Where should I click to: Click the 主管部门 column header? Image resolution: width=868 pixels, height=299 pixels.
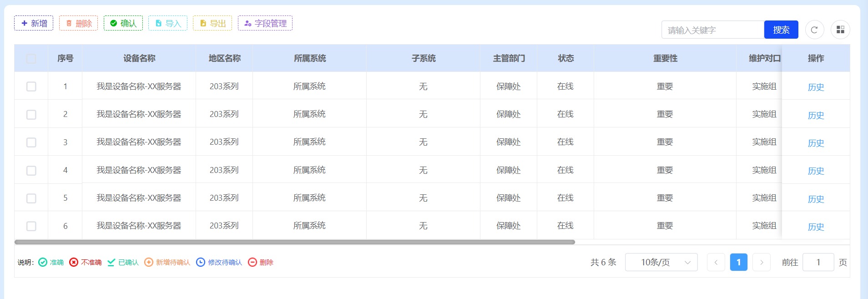pyautogui.click(x=509, y=58)
